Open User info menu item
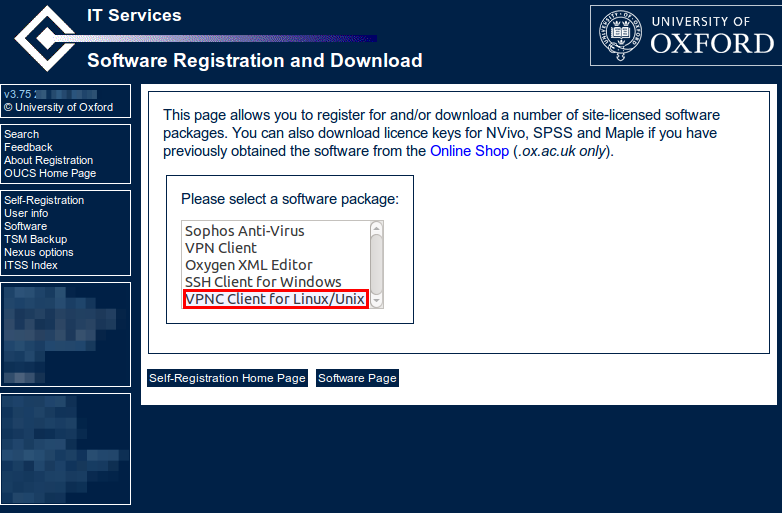 [x=26, y=213]
